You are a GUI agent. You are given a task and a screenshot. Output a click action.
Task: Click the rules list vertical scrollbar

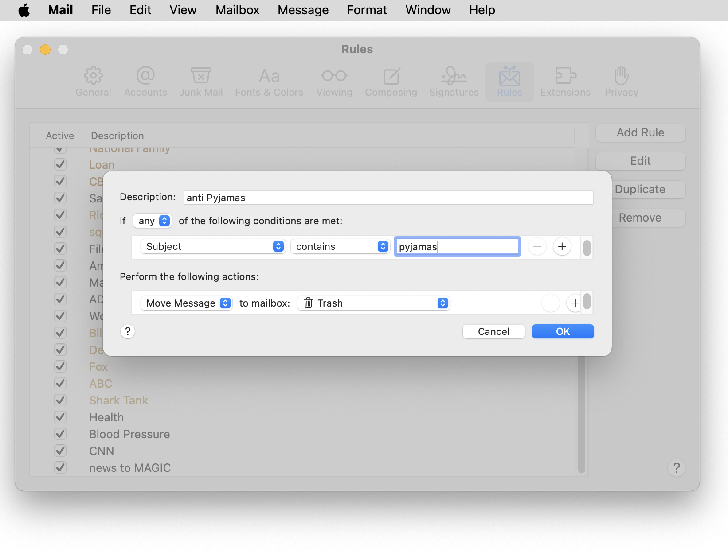582,415
